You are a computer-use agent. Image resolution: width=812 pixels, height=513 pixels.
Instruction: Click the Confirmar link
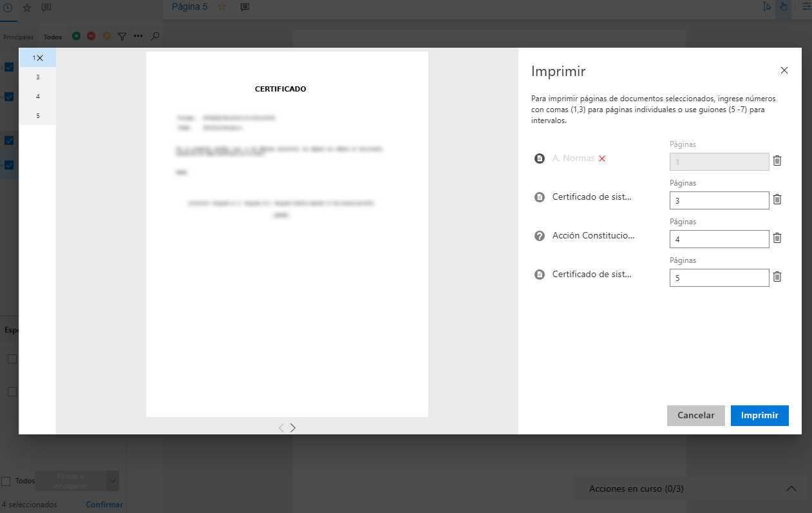click(x=104, y=505)
